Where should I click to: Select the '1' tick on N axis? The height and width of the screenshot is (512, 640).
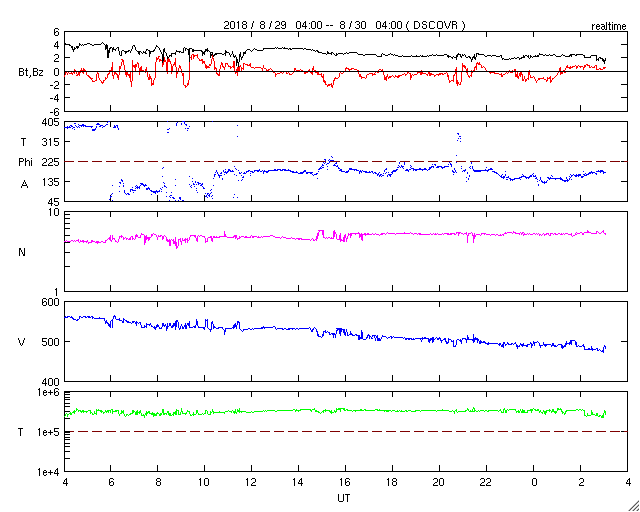(58, 292)
